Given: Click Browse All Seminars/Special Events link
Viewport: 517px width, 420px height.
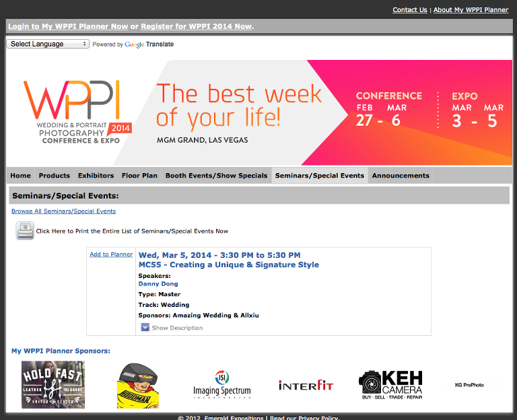Looking at the screenshot, I should tap(63, 211).
